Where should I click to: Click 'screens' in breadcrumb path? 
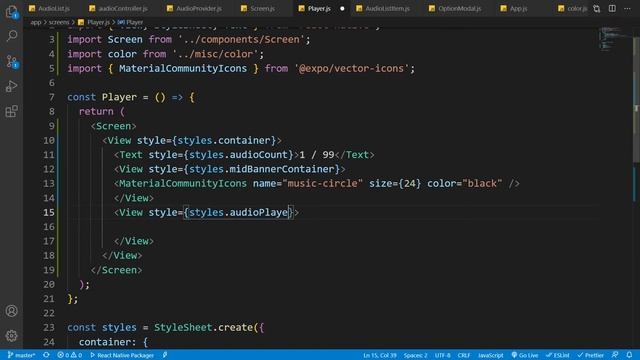tap(59, 22)
